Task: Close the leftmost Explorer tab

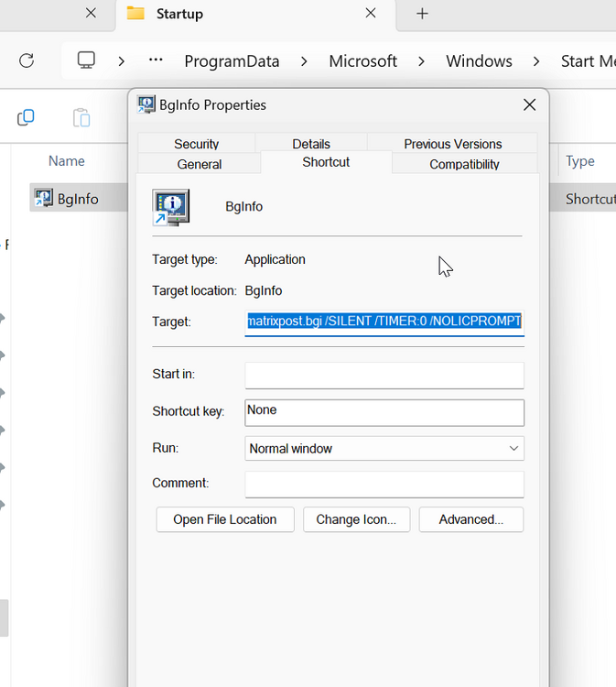Action: [91, 13]
